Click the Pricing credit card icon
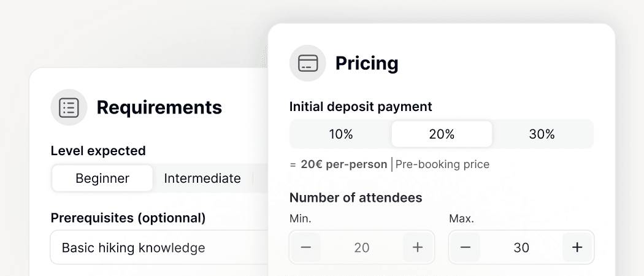 pos(308,63)
